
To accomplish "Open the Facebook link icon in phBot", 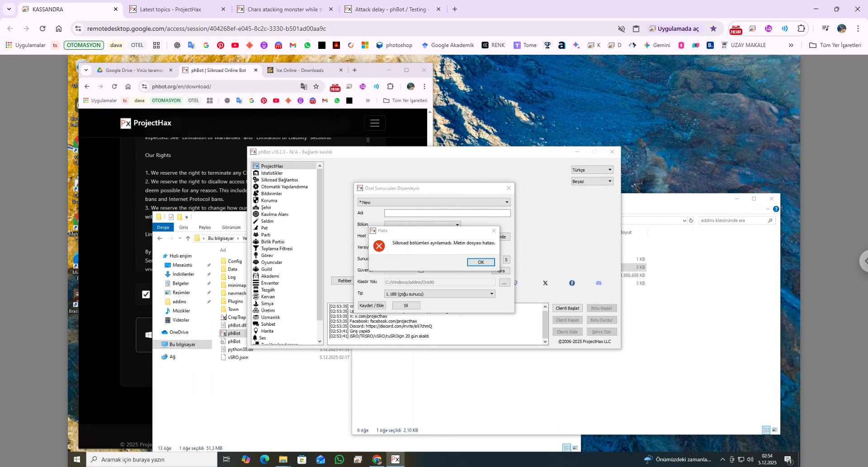I will [572, 283].
